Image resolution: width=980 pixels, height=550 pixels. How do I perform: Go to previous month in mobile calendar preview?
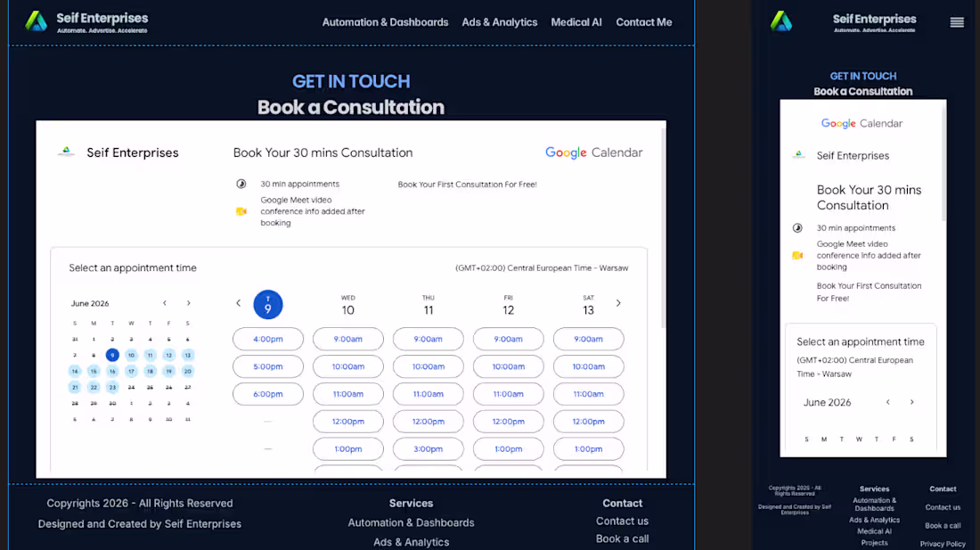click(888, 403)
